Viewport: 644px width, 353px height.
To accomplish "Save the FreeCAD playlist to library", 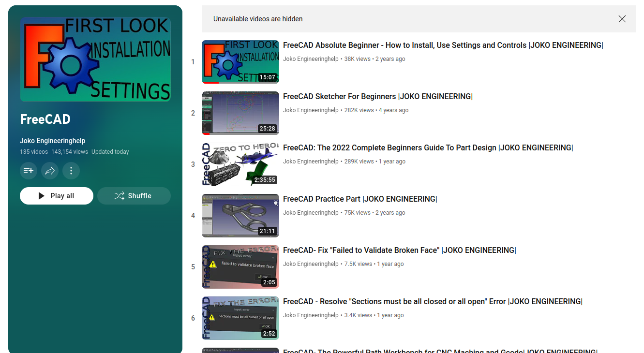I will 29,171.
